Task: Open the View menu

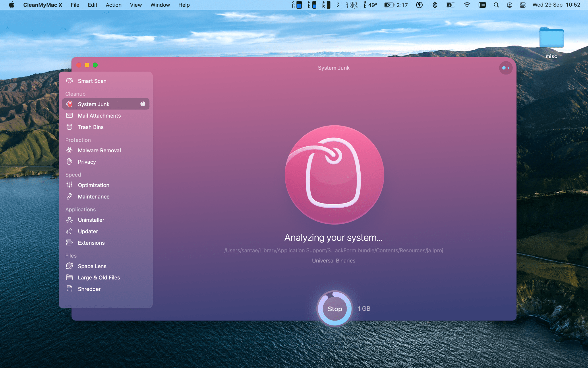Action: pyautogui.click(x=136, y=5)
